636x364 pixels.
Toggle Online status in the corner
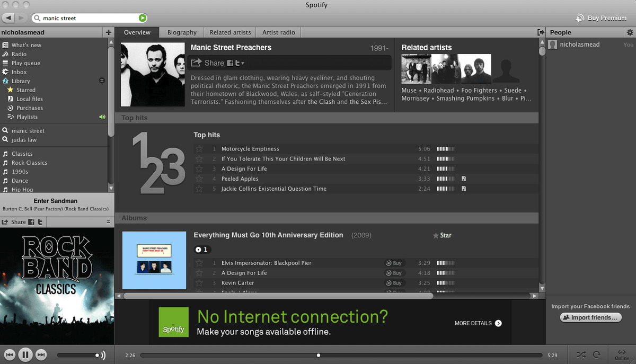point(622,354)
